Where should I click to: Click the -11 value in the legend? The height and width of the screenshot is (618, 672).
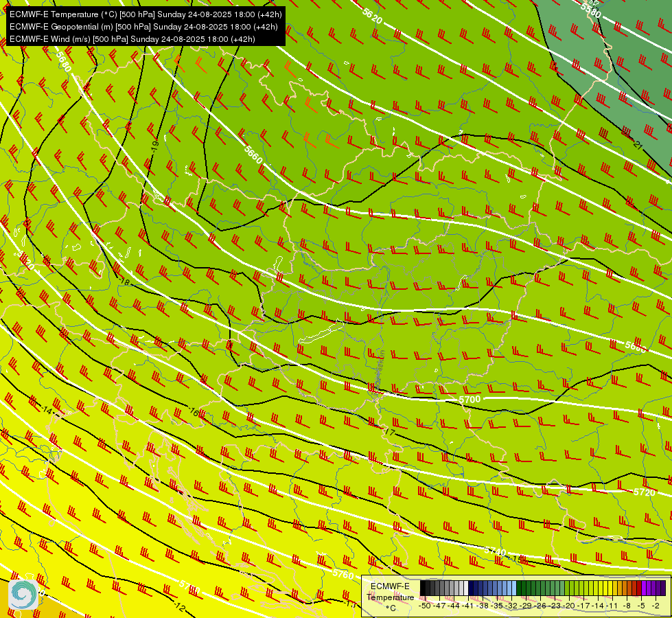tap(612, 606)
